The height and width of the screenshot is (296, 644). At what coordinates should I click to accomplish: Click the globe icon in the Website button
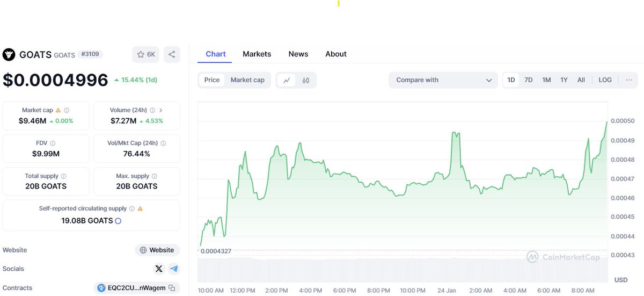pyautogui.click(x=143, y=250)
